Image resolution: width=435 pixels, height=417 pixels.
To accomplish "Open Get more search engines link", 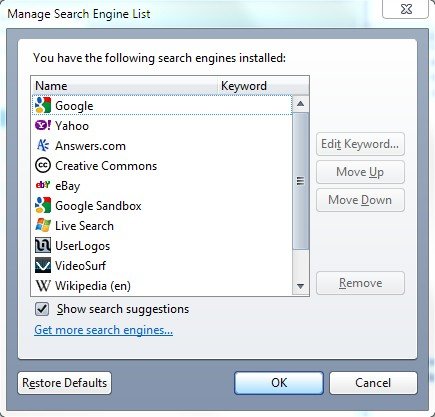I will [x=104, y=330].
